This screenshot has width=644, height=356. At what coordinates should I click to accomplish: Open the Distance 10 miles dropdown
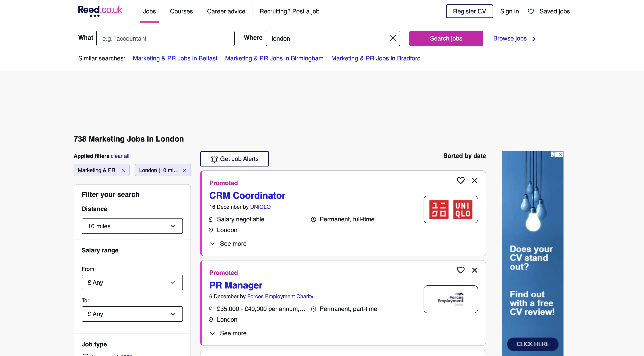(132, 226)
